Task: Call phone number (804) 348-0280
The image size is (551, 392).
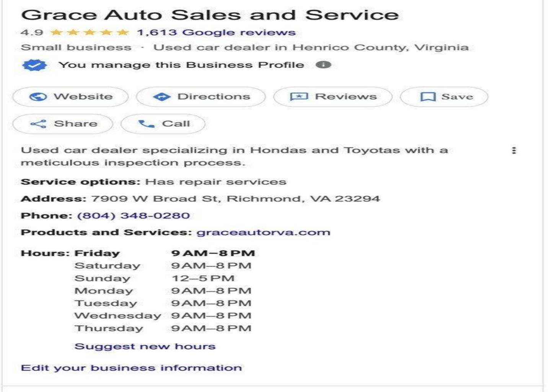Action: tap(134, 216)
